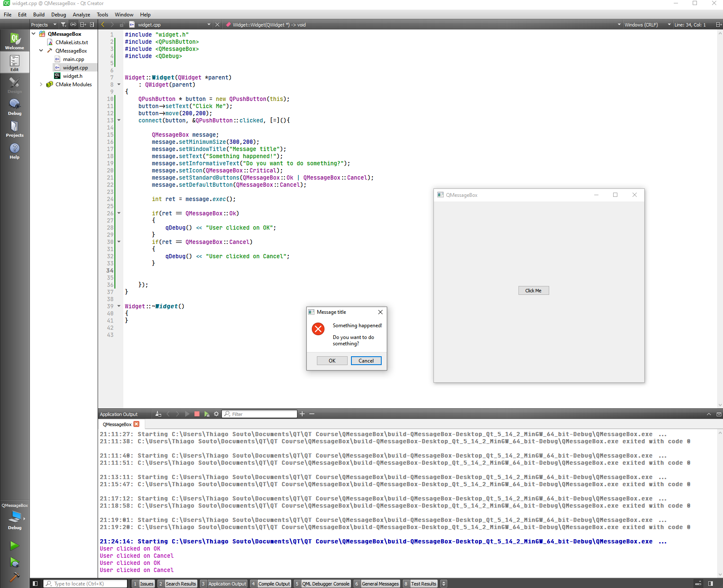
Task: Split the editor view
Action: 719,24
